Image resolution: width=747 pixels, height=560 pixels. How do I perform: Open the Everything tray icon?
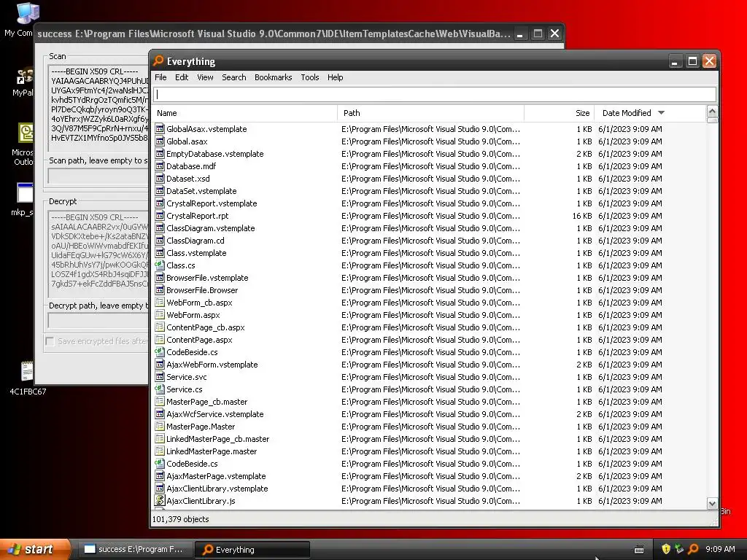pos(693,549)
